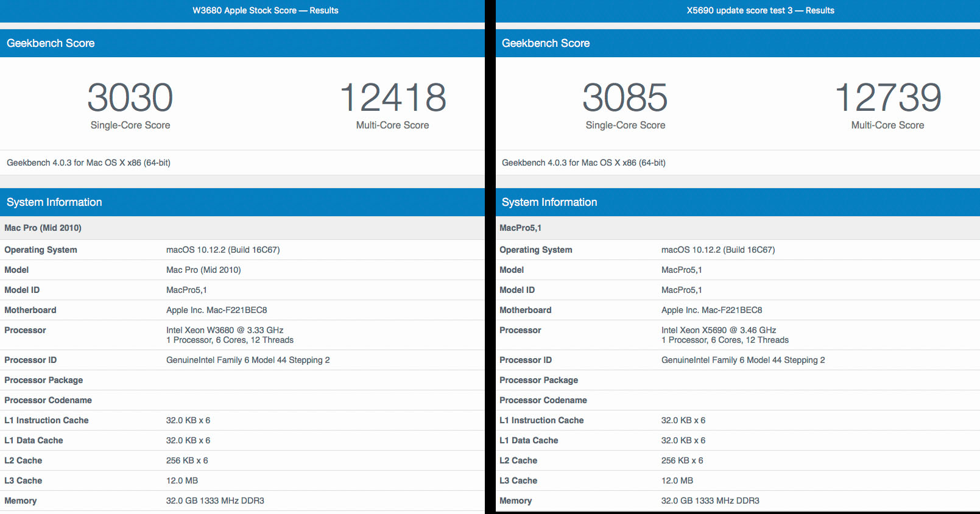The width and height of the screenshot is (980, 514).
Task: Click right panel Multi-Core Score label
Action: click(x=888, y=125)
